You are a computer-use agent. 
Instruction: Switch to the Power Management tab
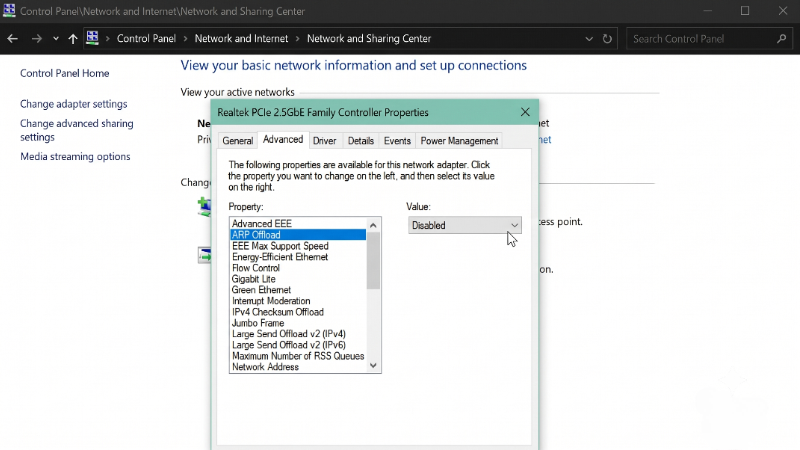[x=459, y=141]
